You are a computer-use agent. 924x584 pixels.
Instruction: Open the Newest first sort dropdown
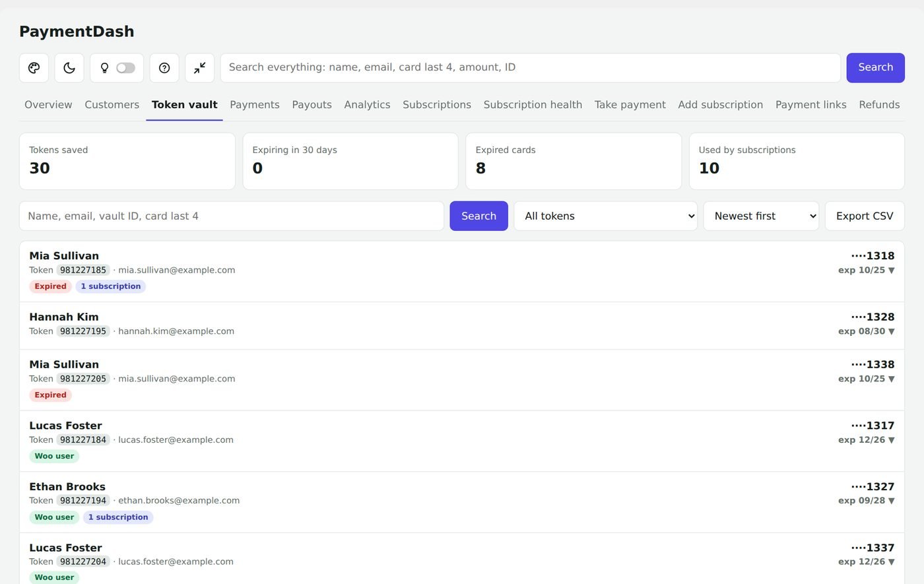(x=761, y=216)
